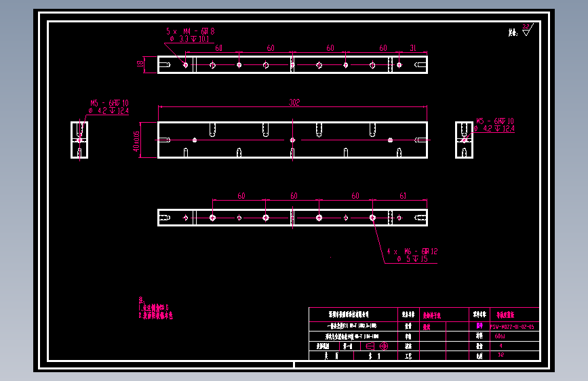Select the M5 - 6H 10 callout on the left side view
This screenshot has width=588, height=381.
click(109, 103)
